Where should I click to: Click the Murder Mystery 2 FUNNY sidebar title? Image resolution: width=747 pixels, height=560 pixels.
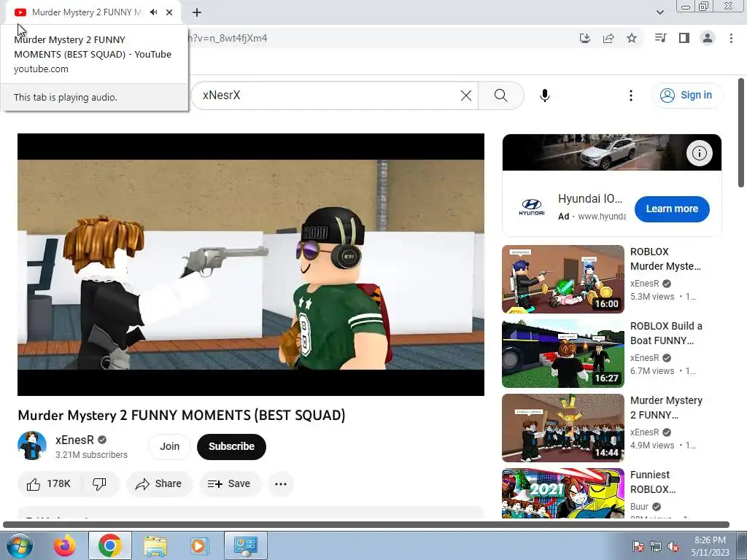pyautogui.click(x=666, y=407)
